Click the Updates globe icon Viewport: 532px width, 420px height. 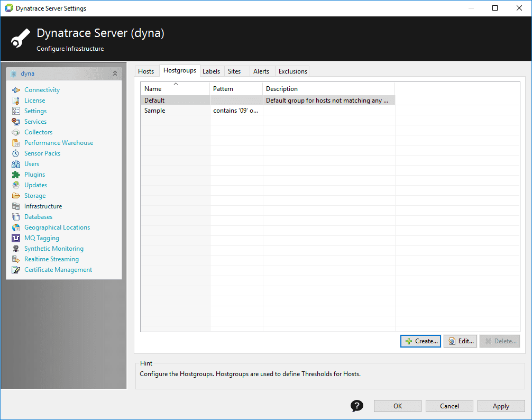(x=16, y=185)
